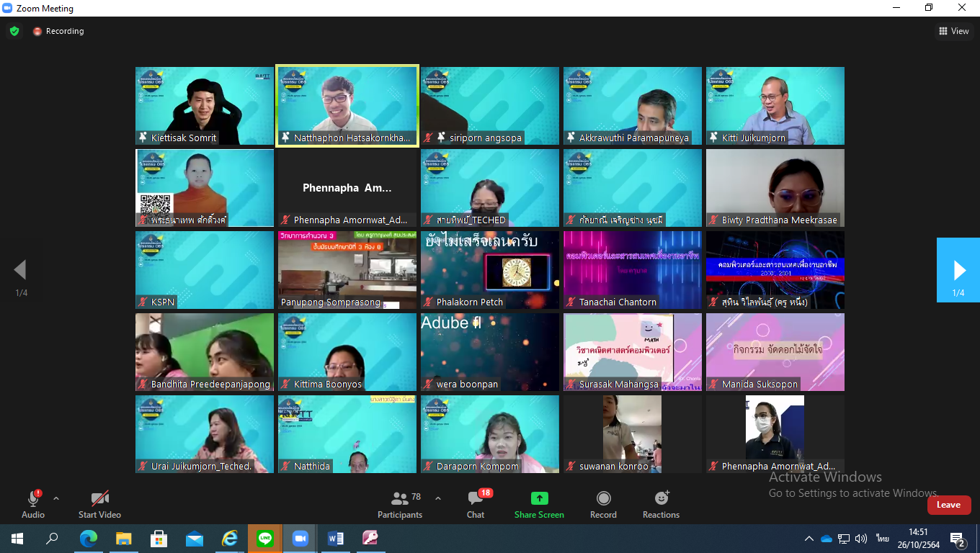Select Phalakorn Petch video tile
This screenshot has height=553, width=980.
[490, 270]
